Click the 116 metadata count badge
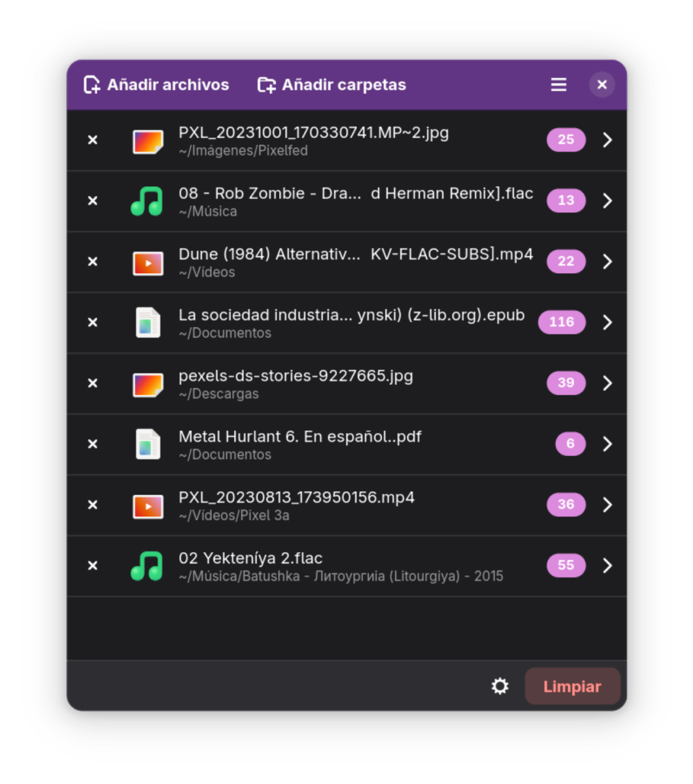The image size is (693, 784). point(562,322)
